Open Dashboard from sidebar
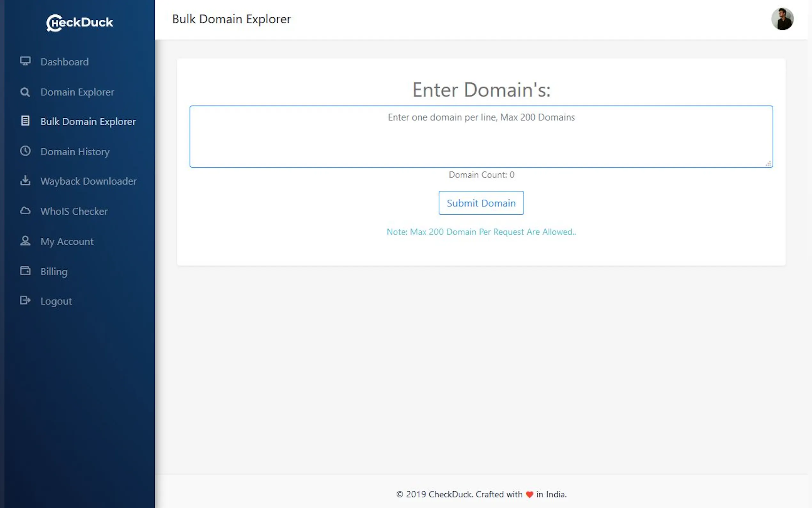The width and height of the screenshot is (812, 508). (65, 62)
